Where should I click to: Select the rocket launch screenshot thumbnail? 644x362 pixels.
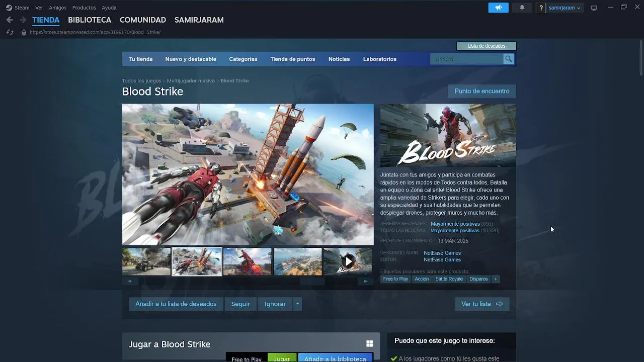(x=197, y=261)
